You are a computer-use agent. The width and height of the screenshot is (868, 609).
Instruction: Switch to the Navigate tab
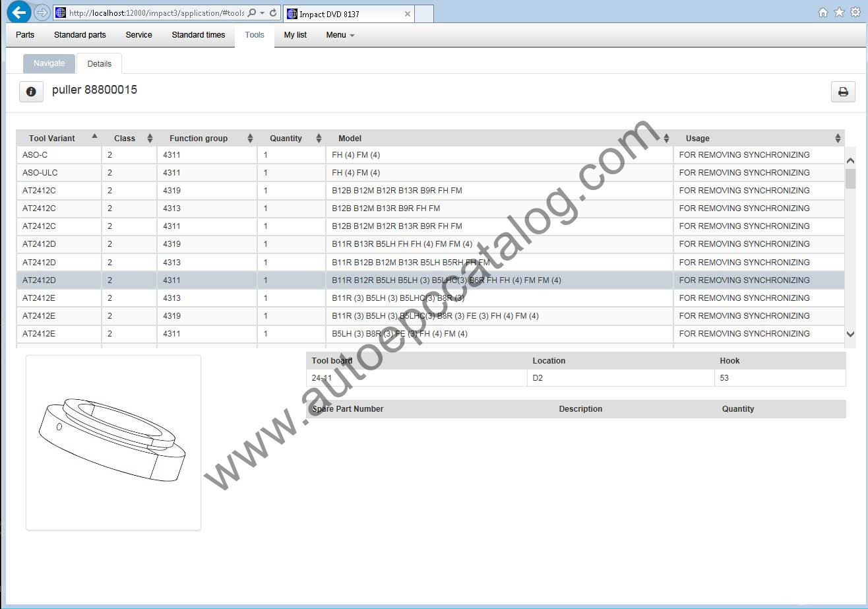click(x=49, y=63)
